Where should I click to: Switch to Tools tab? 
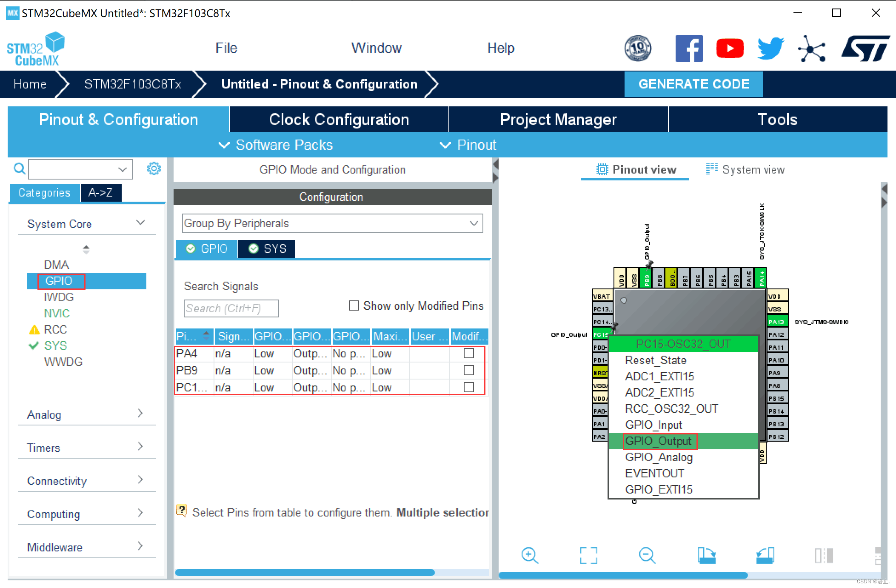[778, 120]
